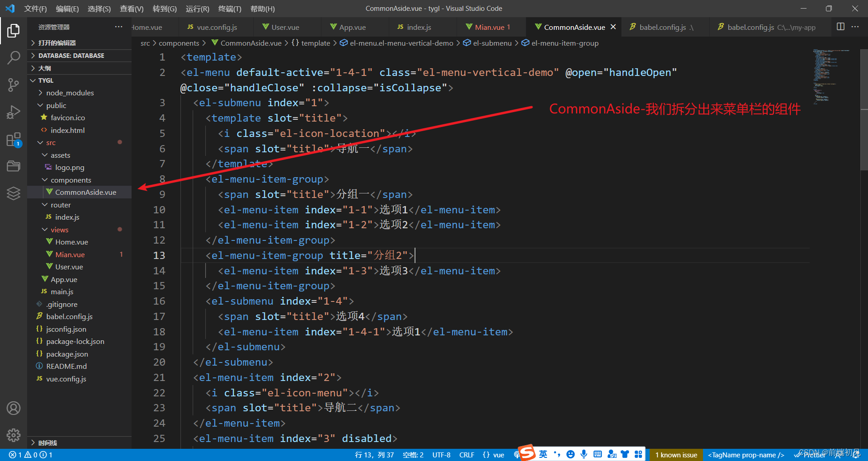868x461 pixels.
Task: Collapse the components folder
Action: click(80, 180)
